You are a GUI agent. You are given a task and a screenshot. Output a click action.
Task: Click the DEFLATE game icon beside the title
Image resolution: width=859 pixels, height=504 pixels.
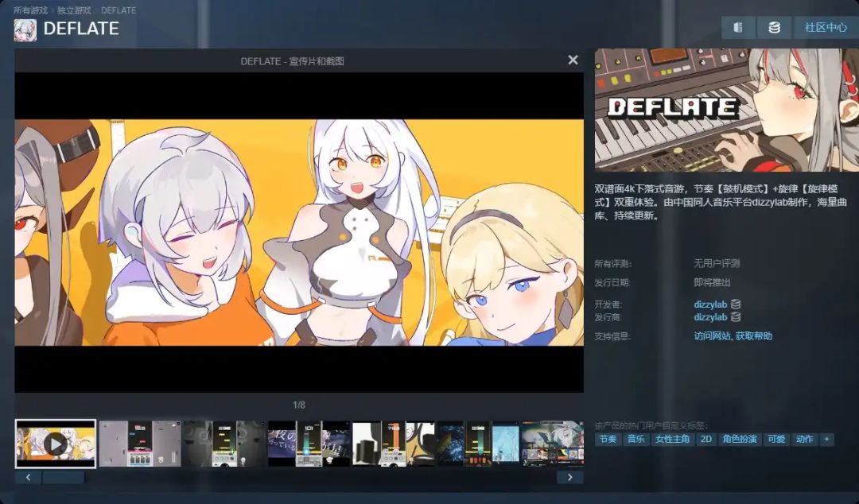[25, 30]
